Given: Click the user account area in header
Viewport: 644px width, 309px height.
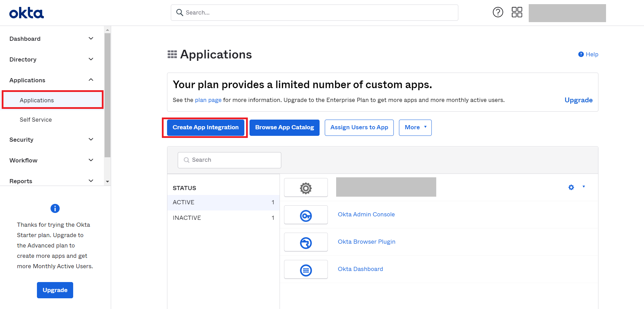Looking at the screenshot, I should click(x=567, y=13).
